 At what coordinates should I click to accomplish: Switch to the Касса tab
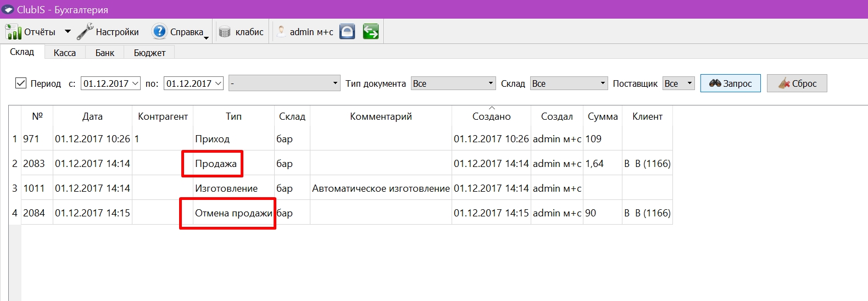click(x=65, y=53)
